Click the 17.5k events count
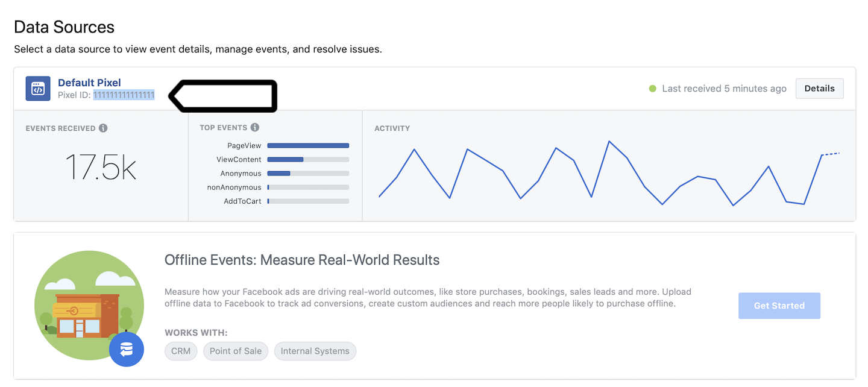Viewport: 868px width, 387px height. 101,167
